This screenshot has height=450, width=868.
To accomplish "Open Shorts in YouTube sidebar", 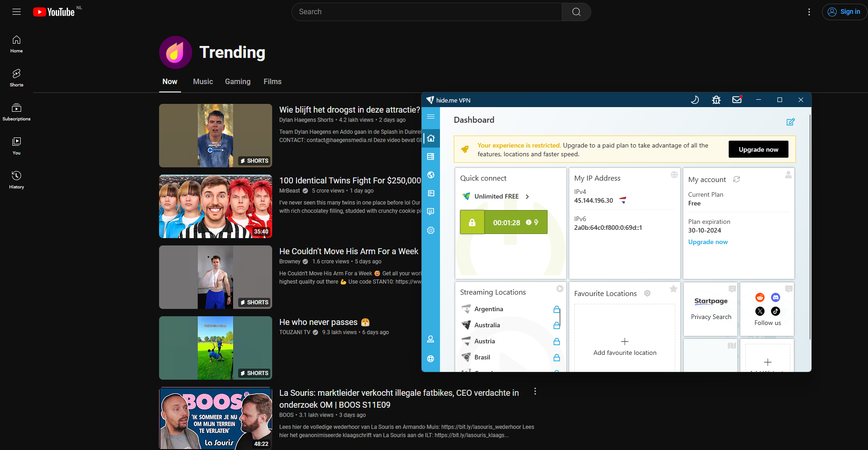I will click(x=17, y=78).
